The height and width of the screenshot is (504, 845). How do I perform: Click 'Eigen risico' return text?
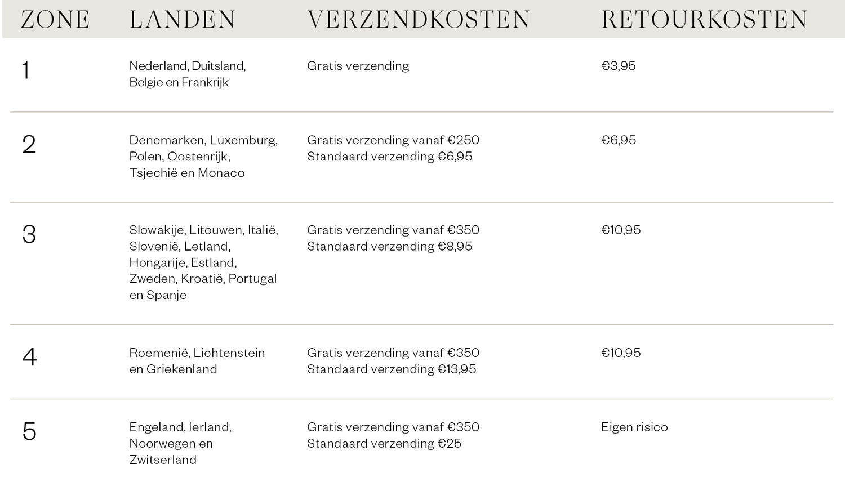pos(634,427)
